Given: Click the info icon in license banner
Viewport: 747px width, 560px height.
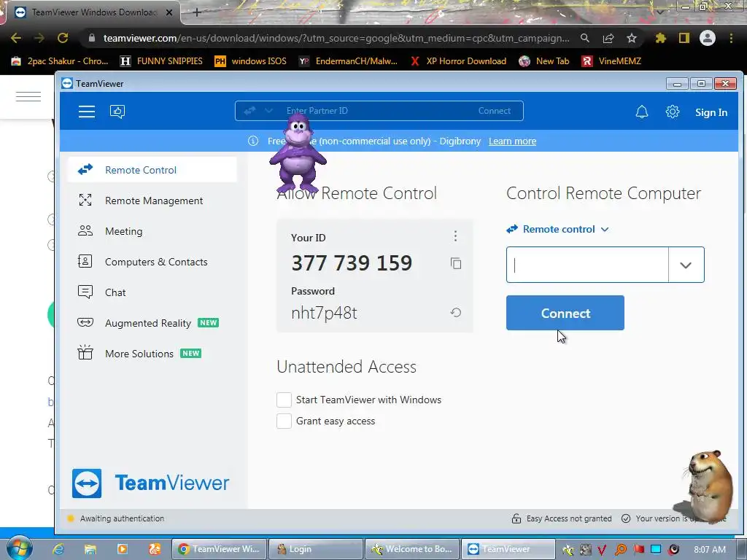Looking at the screenshot, I should 253,141.
